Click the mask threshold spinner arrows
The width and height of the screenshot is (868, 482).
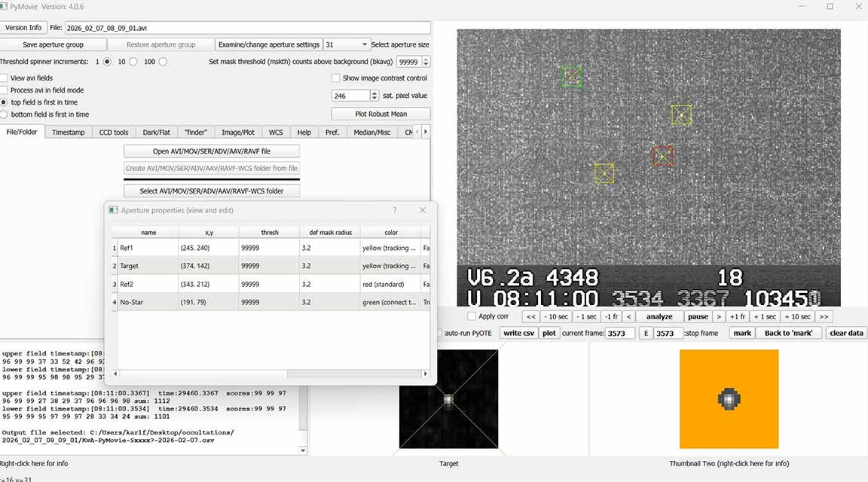pyautogui.click(x=426, y=62)
